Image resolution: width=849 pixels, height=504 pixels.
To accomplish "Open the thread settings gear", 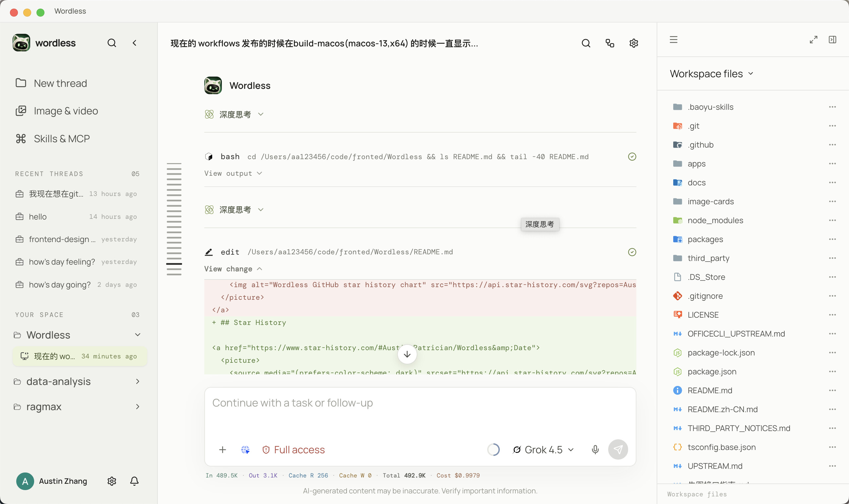I will [x=634, y=43].
